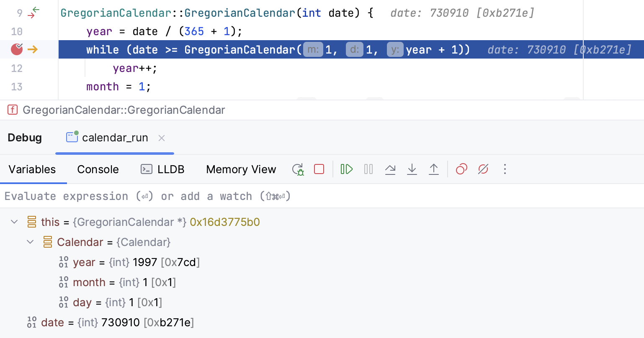
Task: Stop the debug session with the red square icon
Action: [319, 169]
